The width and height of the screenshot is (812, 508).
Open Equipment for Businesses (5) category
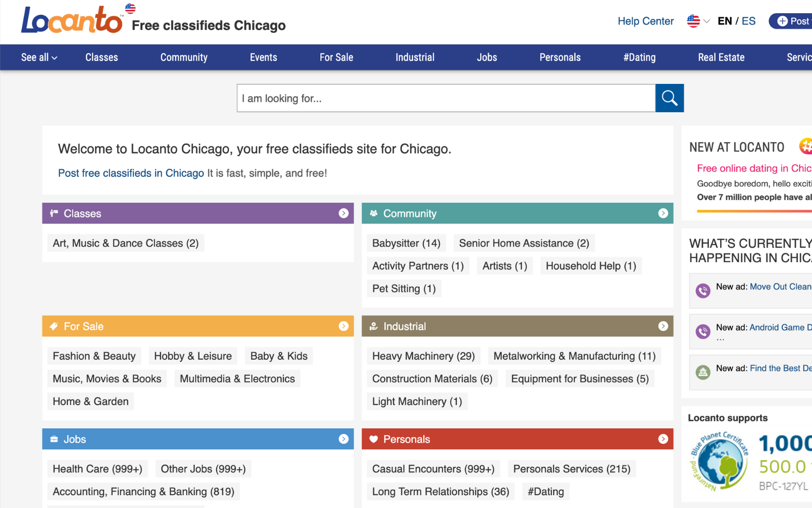pyautogui.click(x=580, y=378)
